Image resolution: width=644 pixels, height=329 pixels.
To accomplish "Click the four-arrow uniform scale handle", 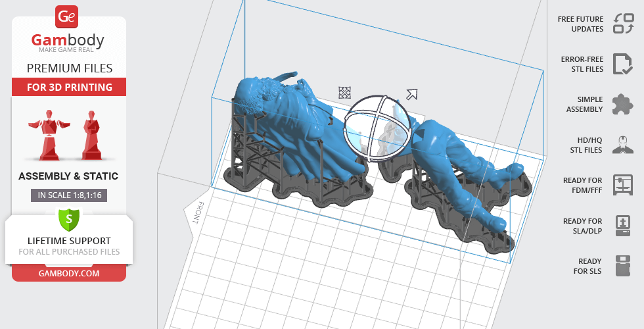I will (x=344, y=92).
